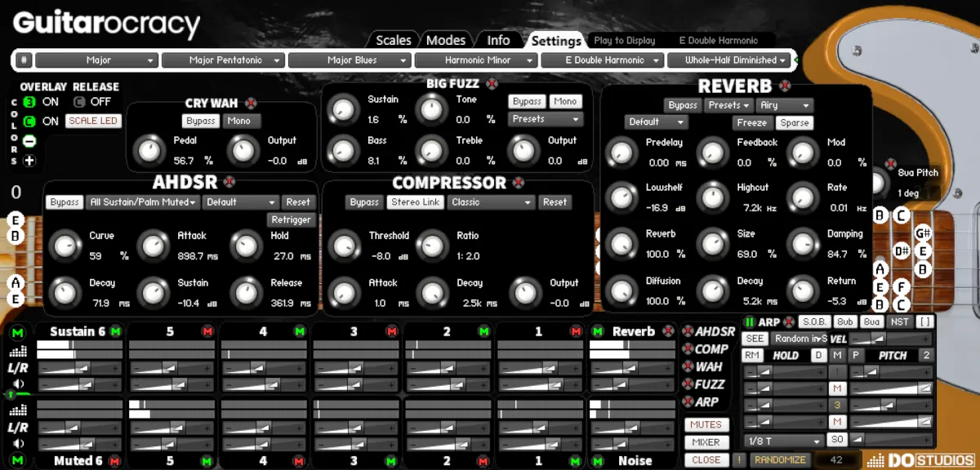Toggle mute M on Sustain 6 channel
This screenshot has width=980, height=470.
(x=115, y=331)
